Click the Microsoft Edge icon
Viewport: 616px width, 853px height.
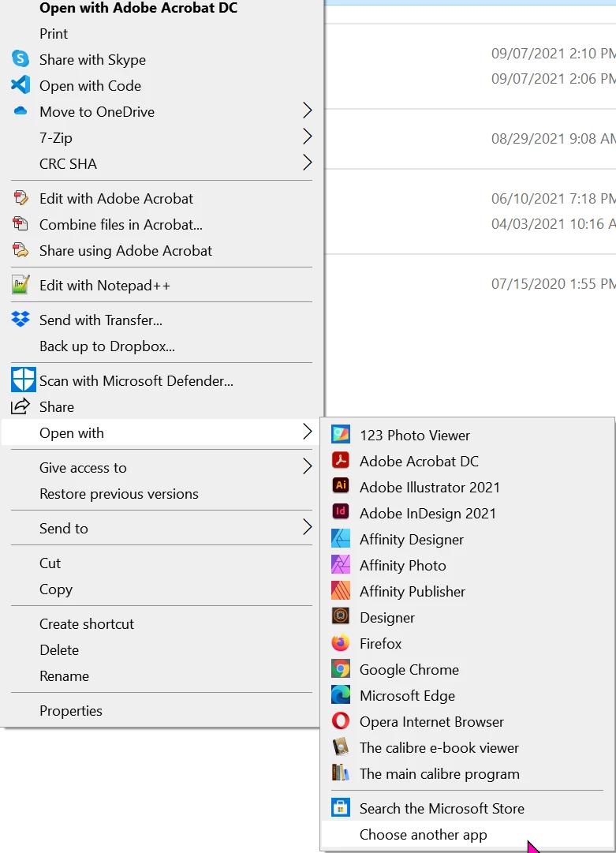pyautogui.click(x=341, y=694)
